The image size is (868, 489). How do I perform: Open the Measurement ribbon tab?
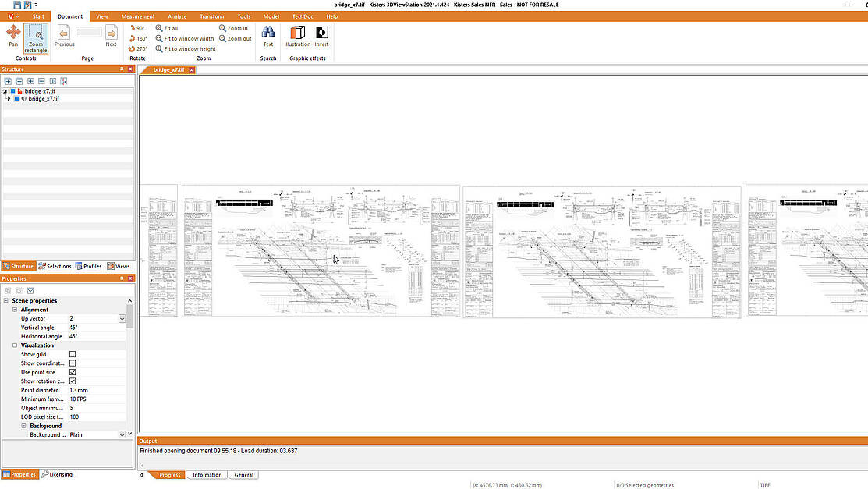138,16
